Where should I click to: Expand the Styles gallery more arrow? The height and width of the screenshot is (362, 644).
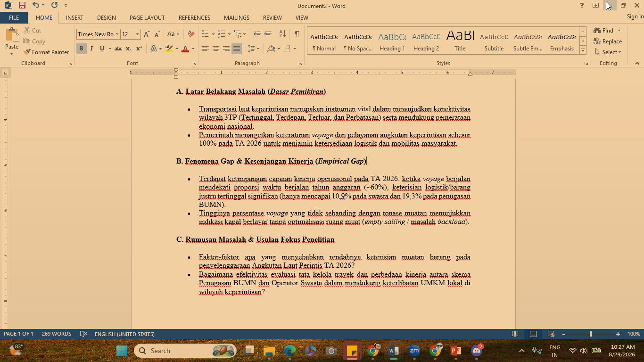(583, 50)
